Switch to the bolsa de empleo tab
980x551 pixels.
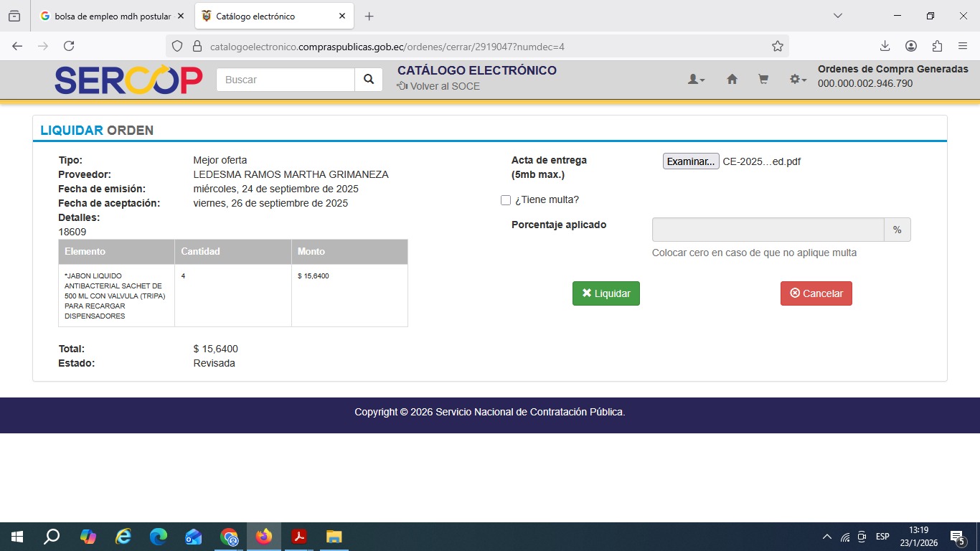(x=106, y=16)
